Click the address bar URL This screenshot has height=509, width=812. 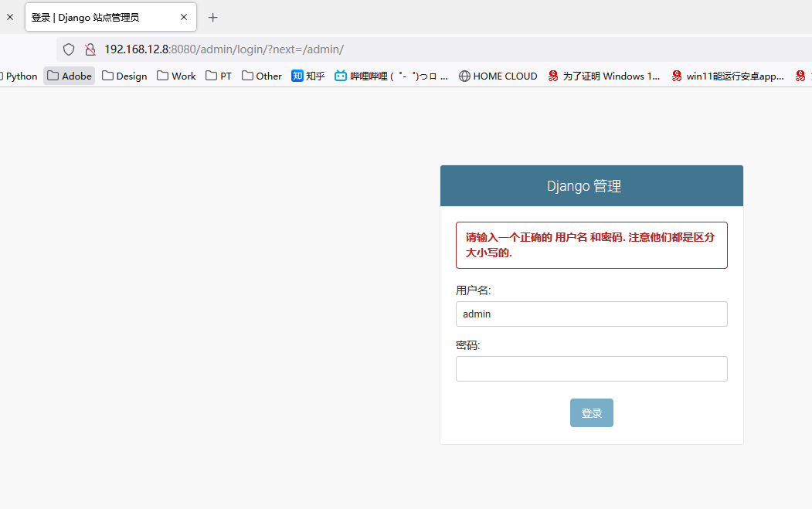224,49
